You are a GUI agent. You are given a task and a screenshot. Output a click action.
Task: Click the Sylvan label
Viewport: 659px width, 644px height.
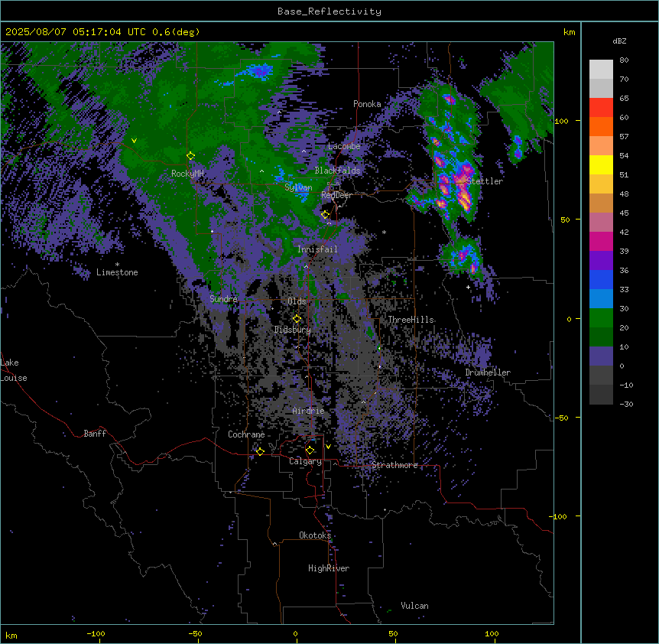298,187
